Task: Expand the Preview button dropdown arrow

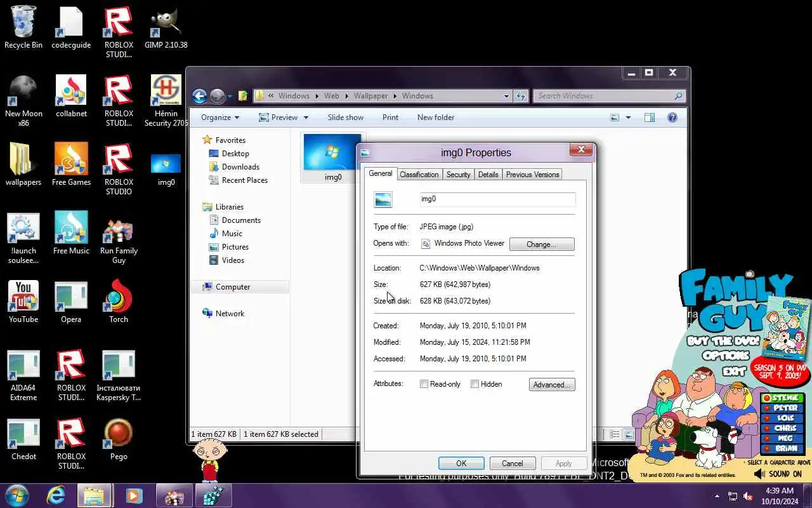Action: (x=306, y=117)
